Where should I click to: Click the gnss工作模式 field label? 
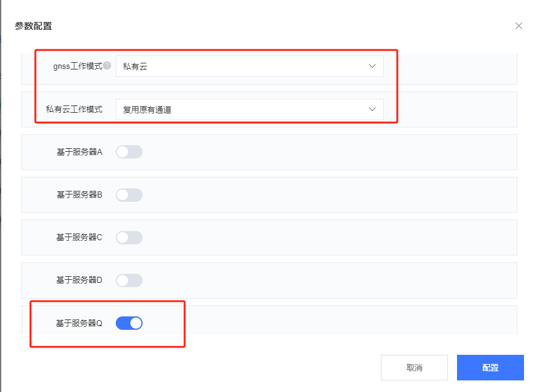click(x=77, y=66)
